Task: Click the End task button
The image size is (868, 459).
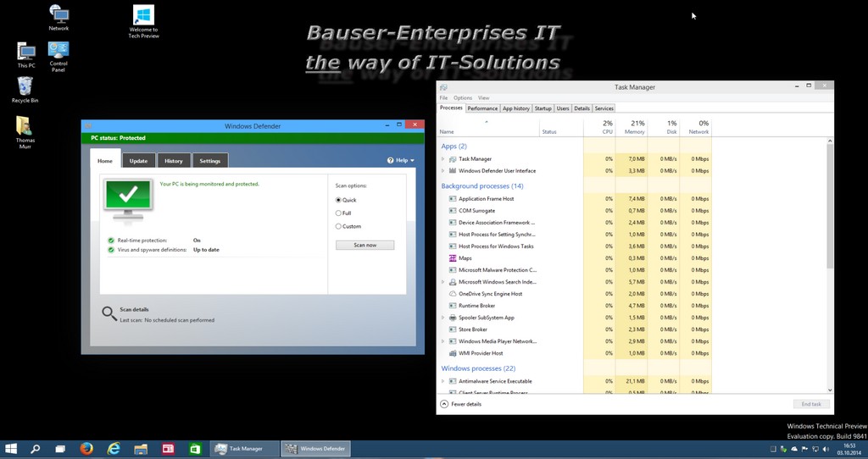Action: click(811, 404)
